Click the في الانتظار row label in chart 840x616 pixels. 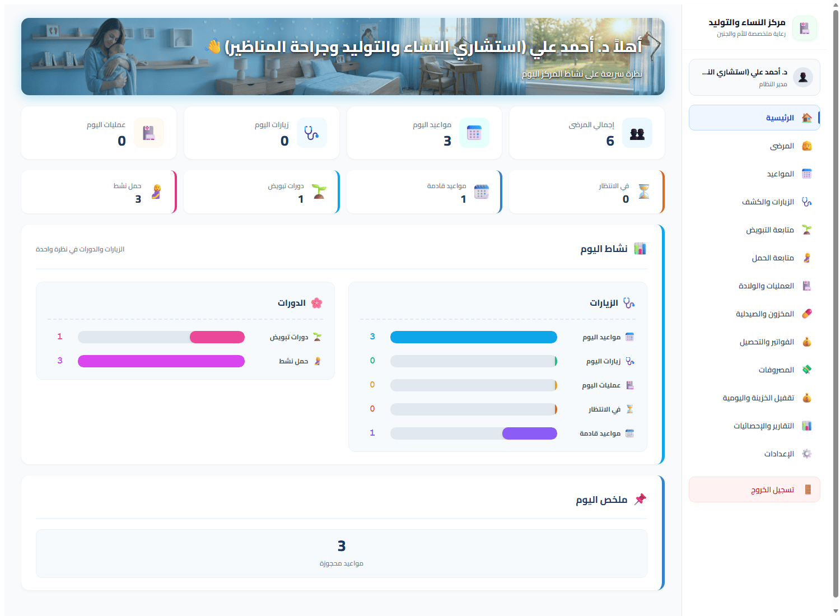604,409
